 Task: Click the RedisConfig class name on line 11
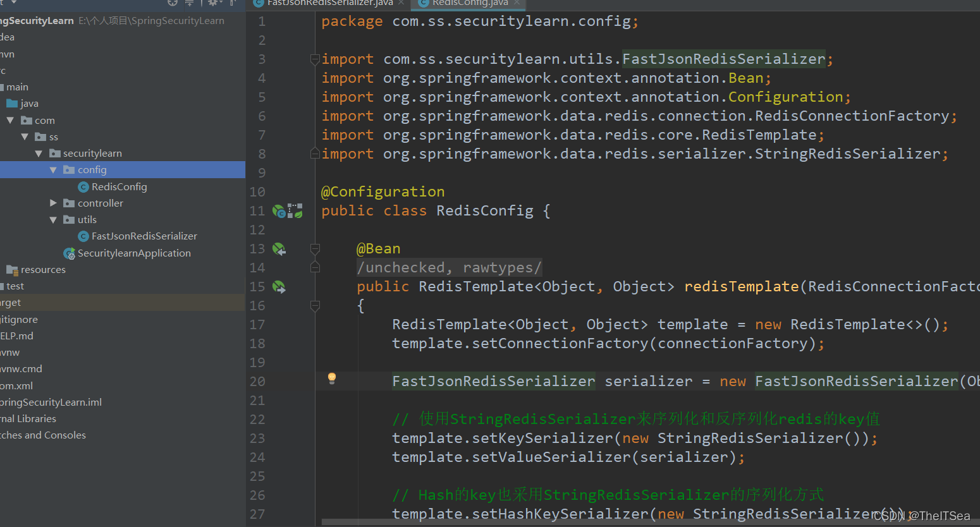485,211
